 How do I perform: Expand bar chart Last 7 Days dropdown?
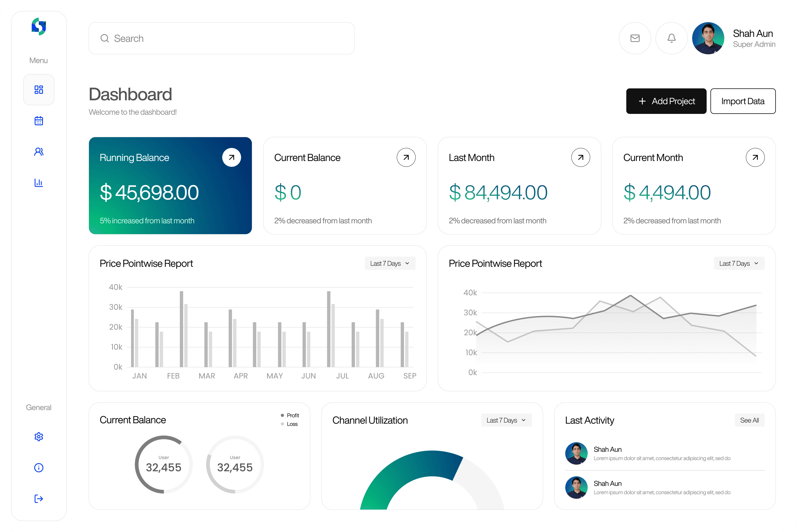390,264
